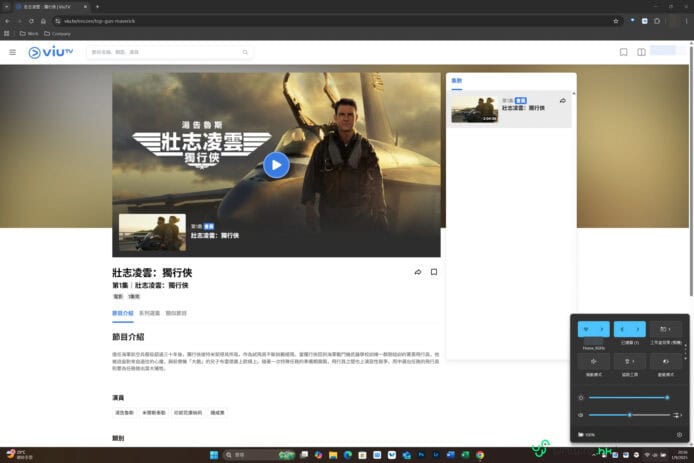Screen dimensions: 694x463
Task: Click the share icon beside the programme title
Action: click(417, 272)
